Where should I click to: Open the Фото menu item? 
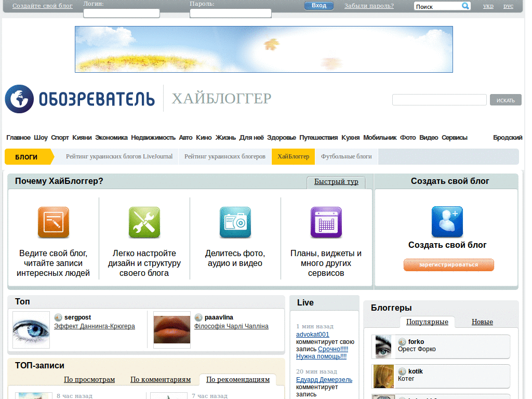408,137
